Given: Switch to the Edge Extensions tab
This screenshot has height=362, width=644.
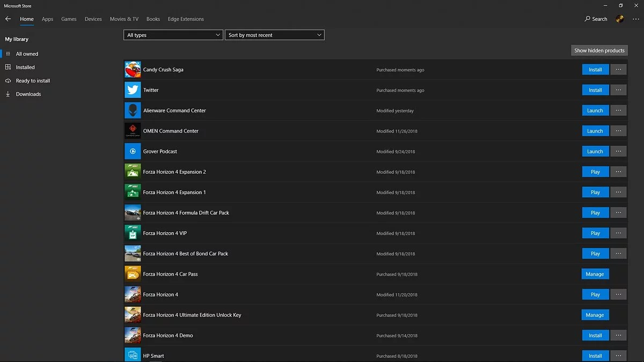Looking at the screenshot, I should 186,19.
